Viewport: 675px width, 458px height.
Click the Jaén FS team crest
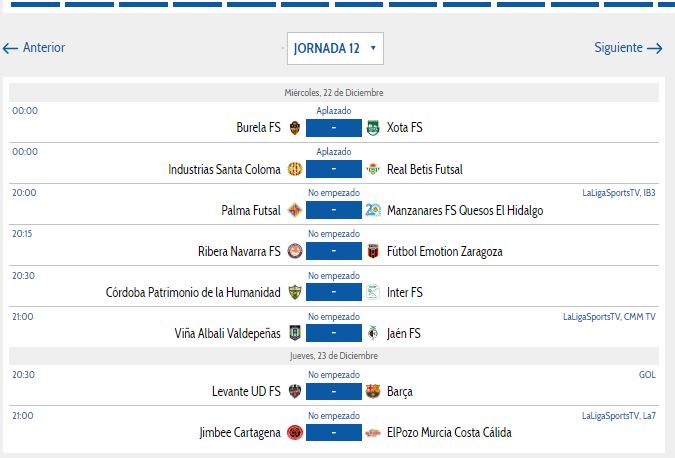[x=373, y=333]
